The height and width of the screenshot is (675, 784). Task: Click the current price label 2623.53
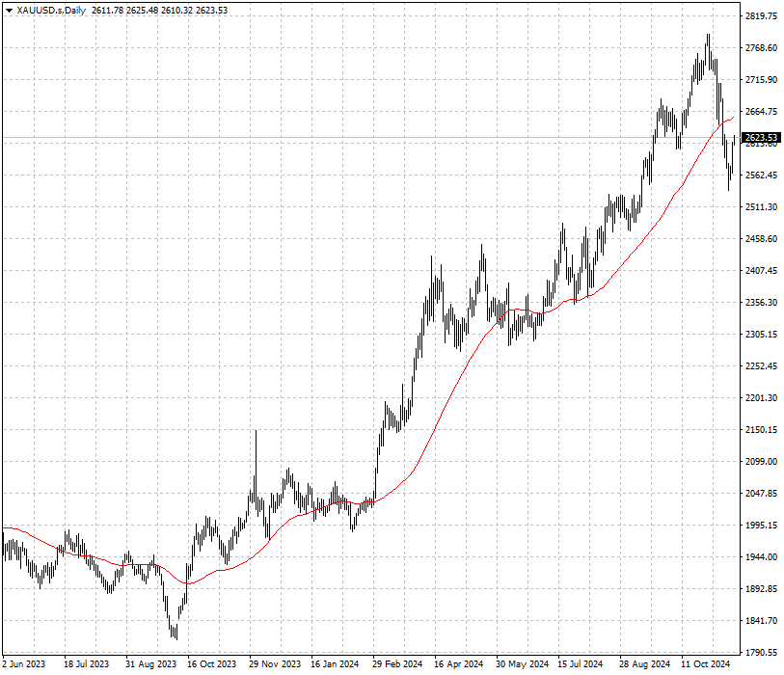[761, 138]
